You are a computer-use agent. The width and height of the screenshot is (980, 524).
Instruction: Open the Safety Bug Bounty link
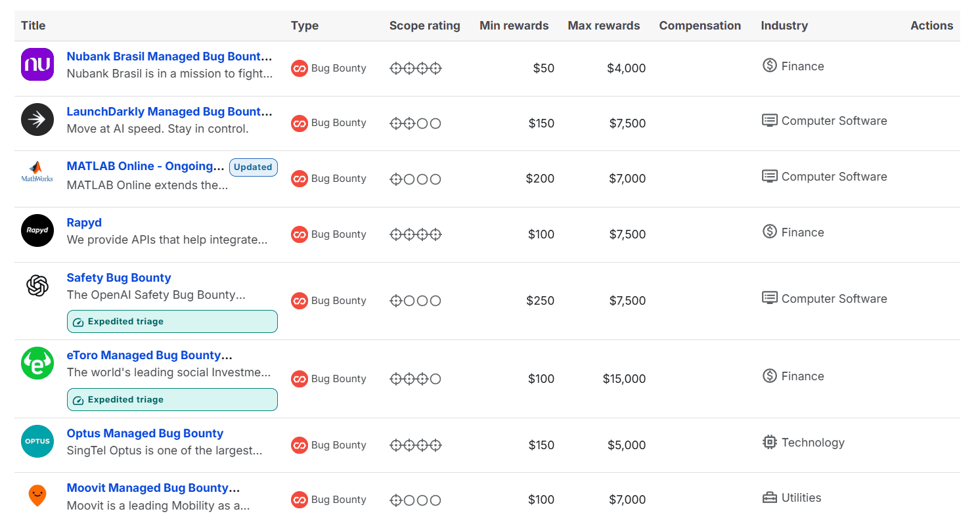119,278
